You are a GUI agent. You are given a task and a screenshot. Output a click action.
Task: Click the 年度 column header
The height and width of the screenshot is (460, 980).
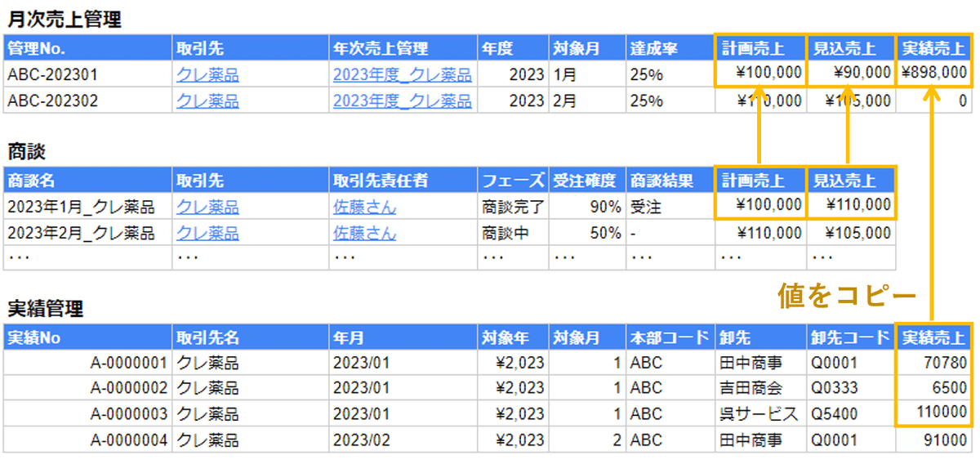(513, 49)
